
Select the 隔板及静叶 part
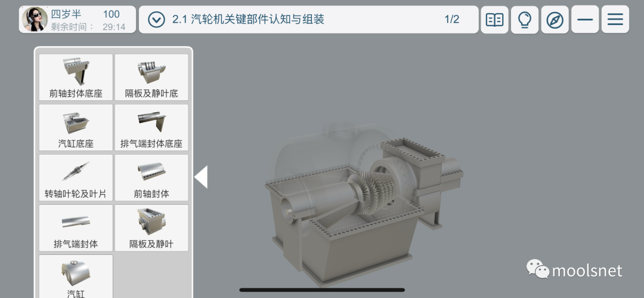coord(151,228)
